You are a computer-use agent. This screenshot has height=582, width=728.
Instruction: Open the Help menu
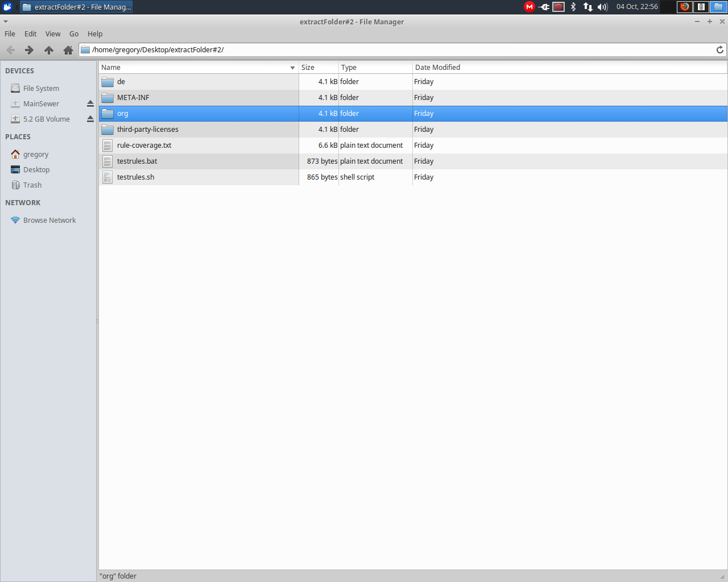coord(95,34)
